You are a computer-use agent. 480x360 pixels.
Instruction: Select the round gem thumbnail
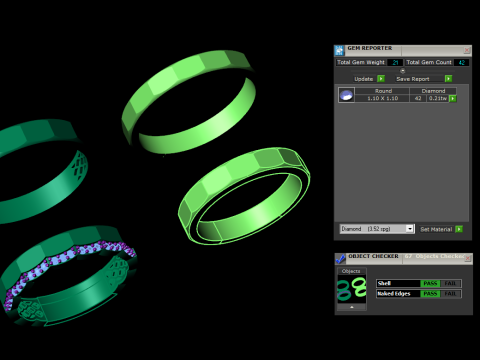click(346, 95)
